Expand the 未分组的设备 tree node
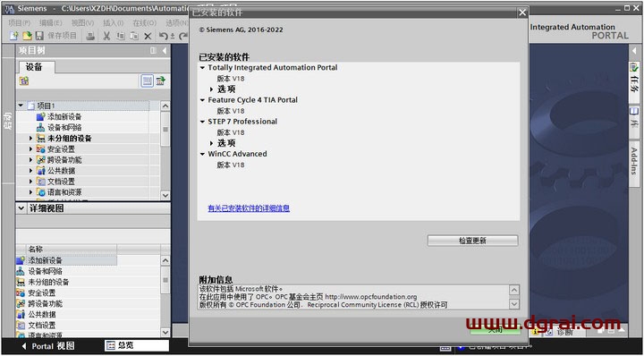This screenshot has height=356, width=644. [x=30, y=139]
